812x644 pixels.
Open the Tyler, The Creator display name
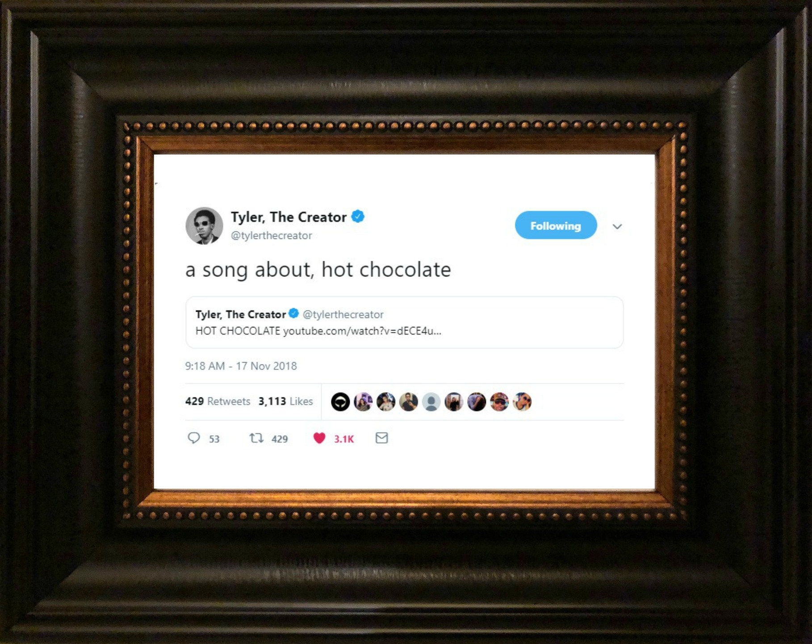coord(289,217)
